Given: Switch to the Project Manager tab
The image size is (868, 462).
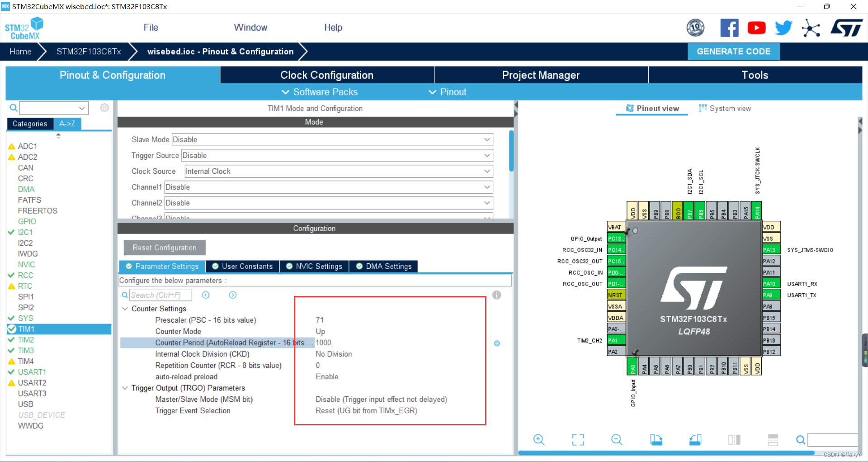Looking at the screenshot, I should point(541,75).
